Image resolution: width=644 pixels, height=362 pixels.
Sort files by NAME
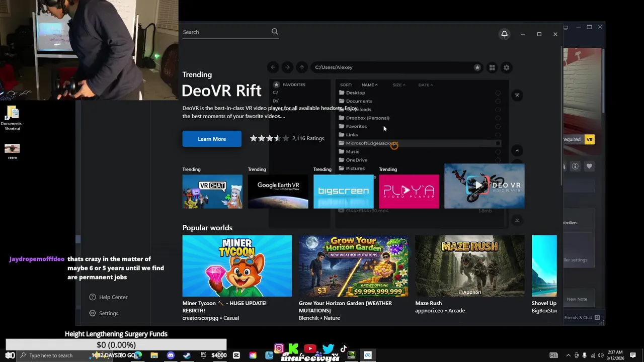(369, 85)
